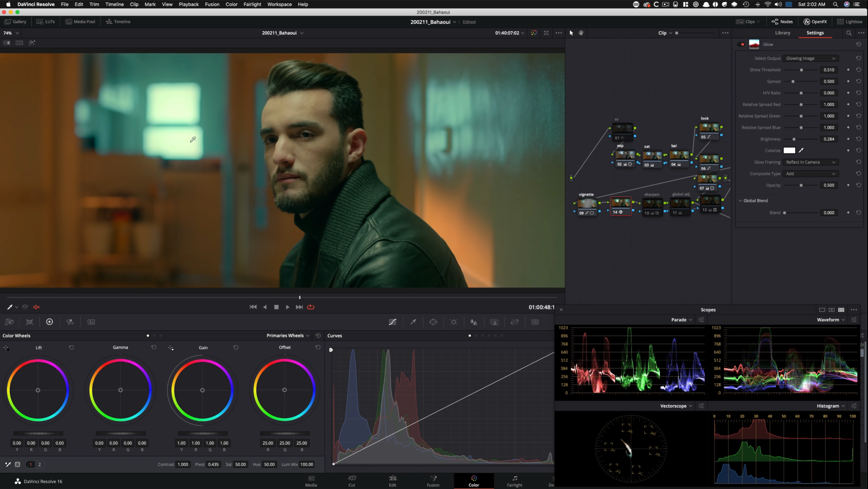
Task: Toggle loop playback button
Action: click(x=311, y=307)
